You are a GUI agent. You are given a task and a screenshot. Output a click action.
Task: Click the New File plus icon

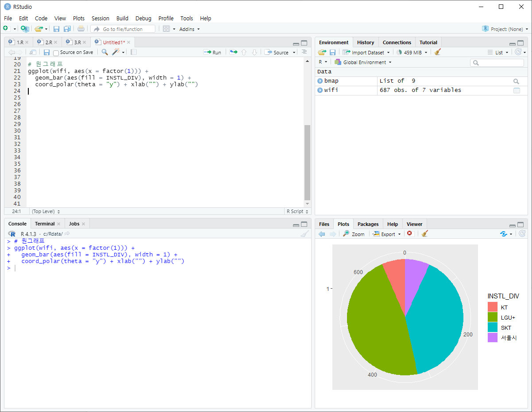pos(6,29)
